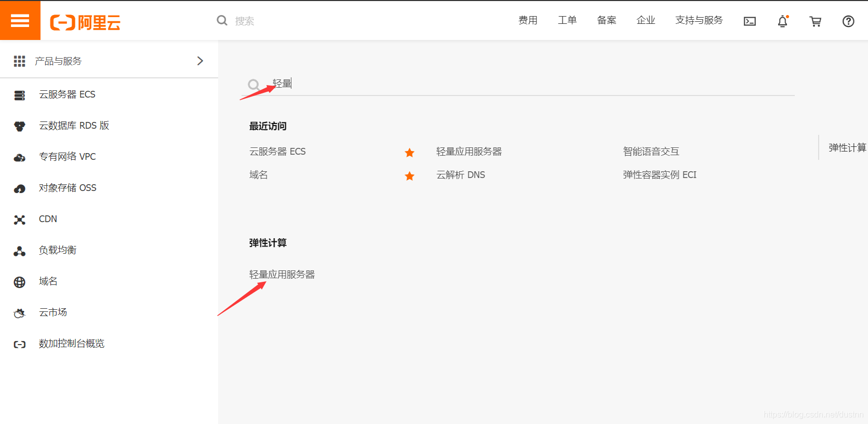Open 轻量应用服务器 under 弹性计算 results

(x=282, y=275)
